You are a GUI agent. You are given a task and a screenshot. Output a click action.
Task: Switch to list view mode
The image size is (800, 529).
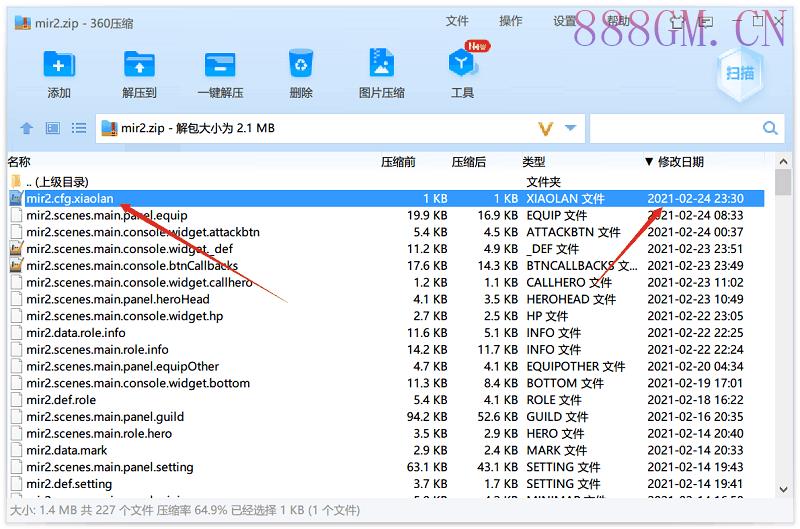[79, 128]
